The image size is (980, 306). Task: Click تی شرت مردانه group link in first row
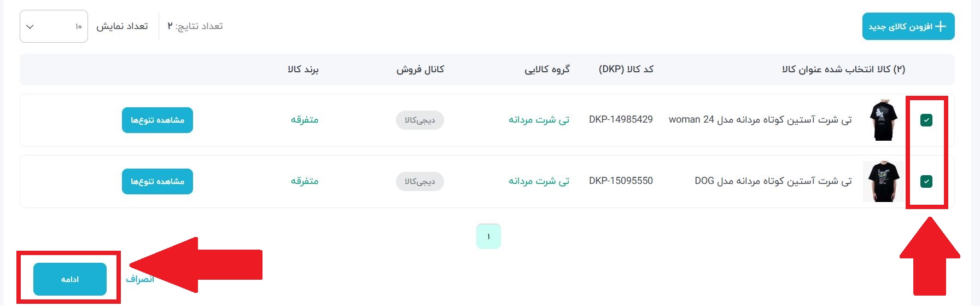point(539,119)
